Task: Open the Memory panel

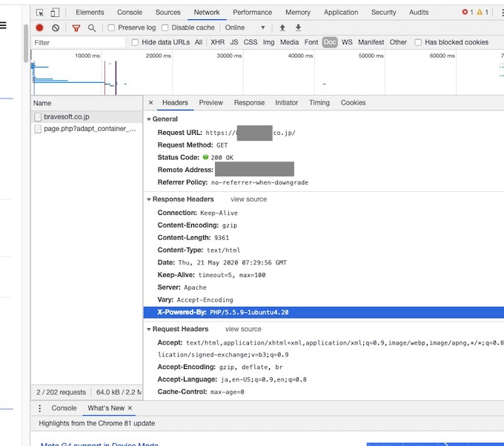Action: click(x=298, y=12)
